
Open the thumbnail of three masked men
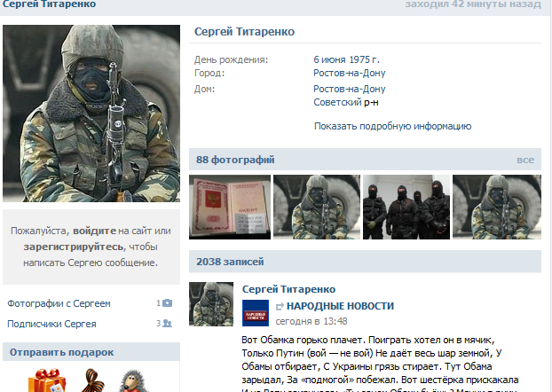pos(406,207)
